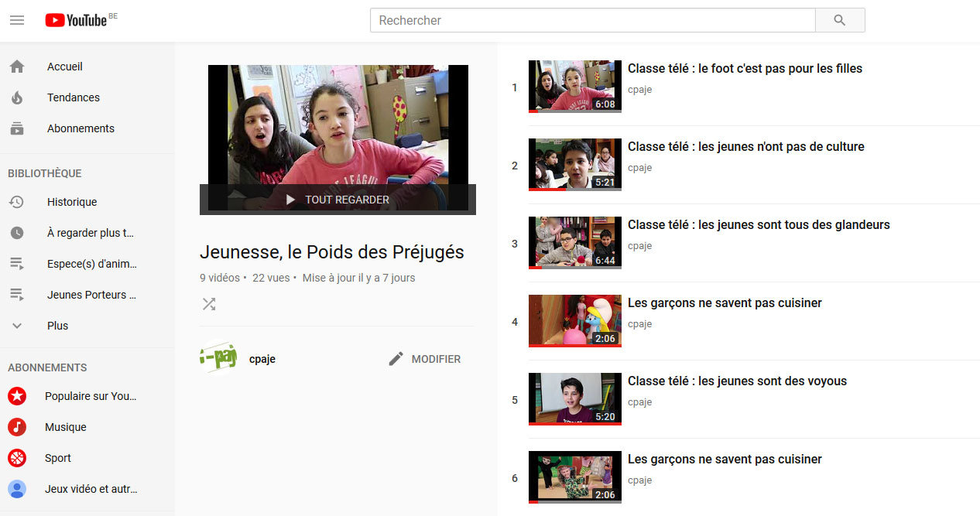This screenshot has width=980, height=516.
Task: Click the cpaje channel avatar
Action: point(218,358)
